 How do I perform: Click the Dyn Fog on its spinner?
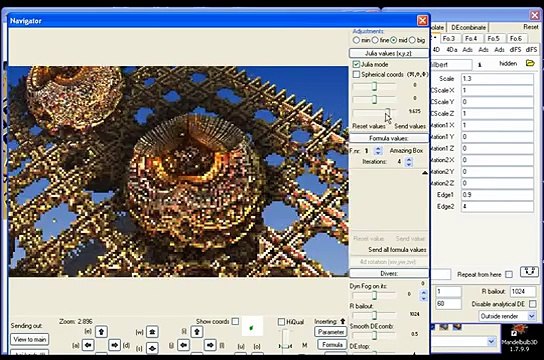pos(423,295)
